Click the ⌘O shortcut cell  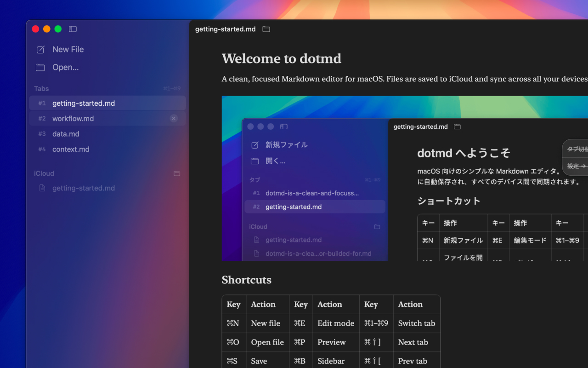tap(234, 342)
